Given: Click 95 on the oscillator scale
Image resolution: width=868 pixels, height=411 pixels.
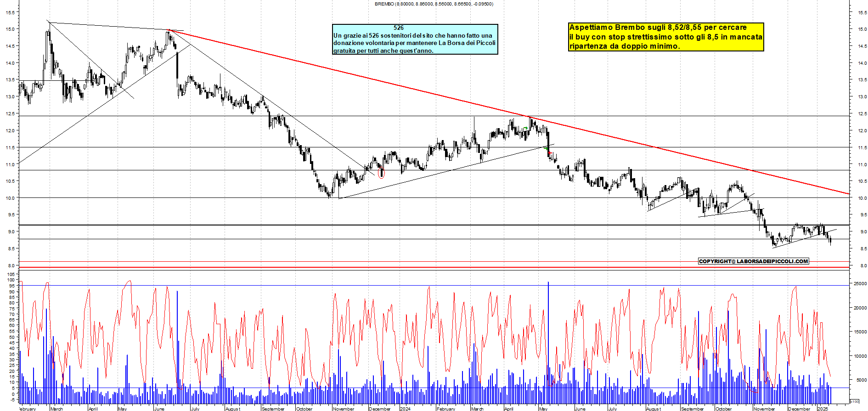Looking at the screenshot, I should coord(12,286).
